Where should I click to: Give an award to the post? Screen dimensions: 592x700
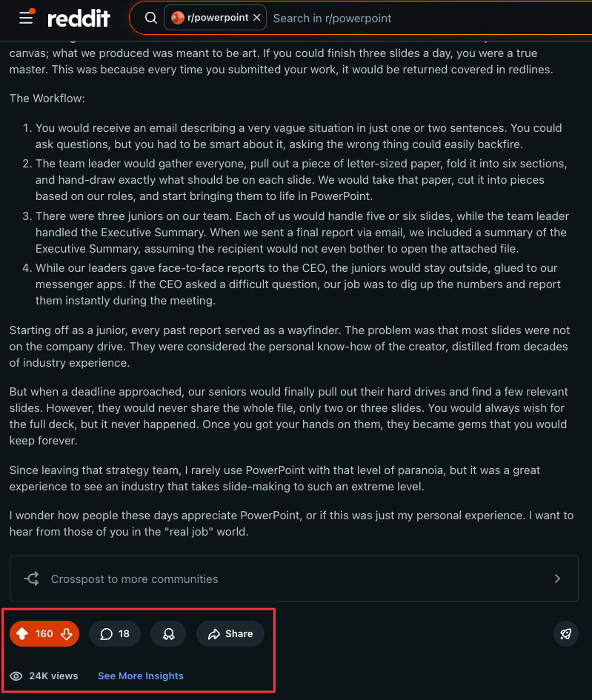coord(168,633)
